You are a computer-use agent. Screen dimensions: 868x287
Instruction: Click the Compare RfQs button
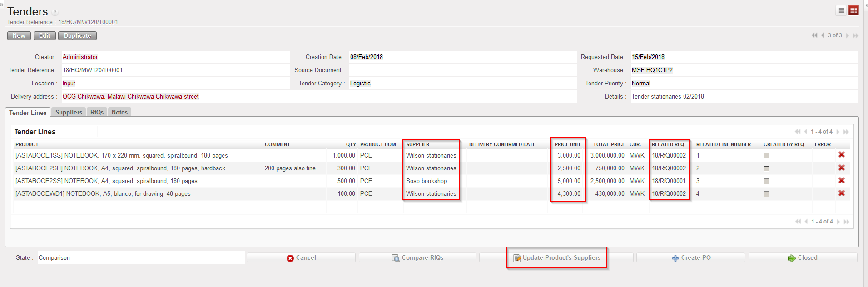click(417, 257)
